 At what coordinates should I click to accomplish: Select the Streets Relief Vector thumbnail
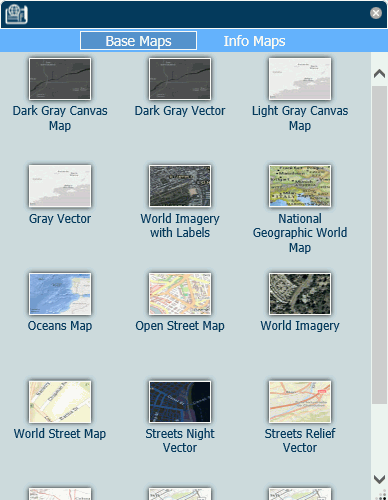(300, 402)
